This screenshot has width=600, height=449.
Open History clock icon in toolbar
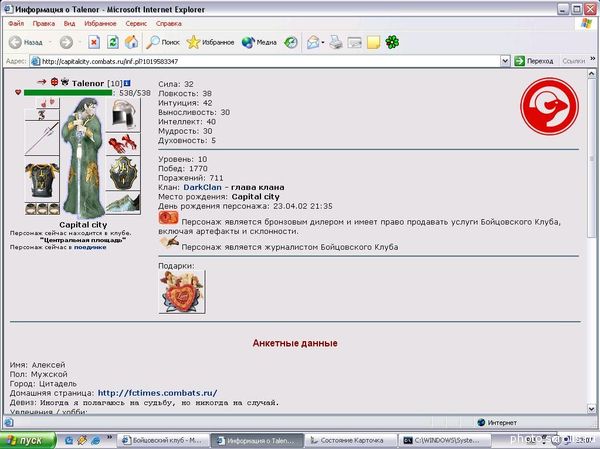(x=291, y=42)
